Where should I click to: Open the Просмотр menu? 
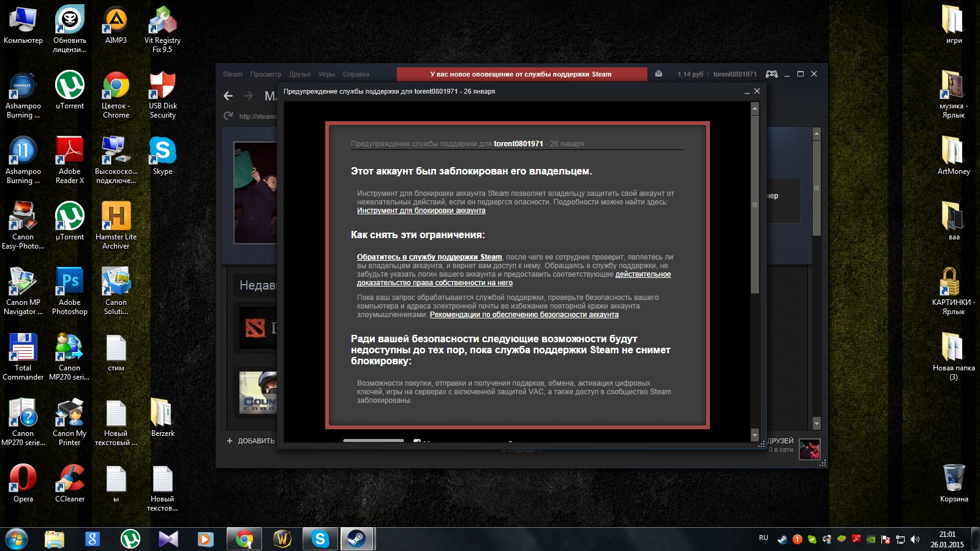[x=265, y=74]
